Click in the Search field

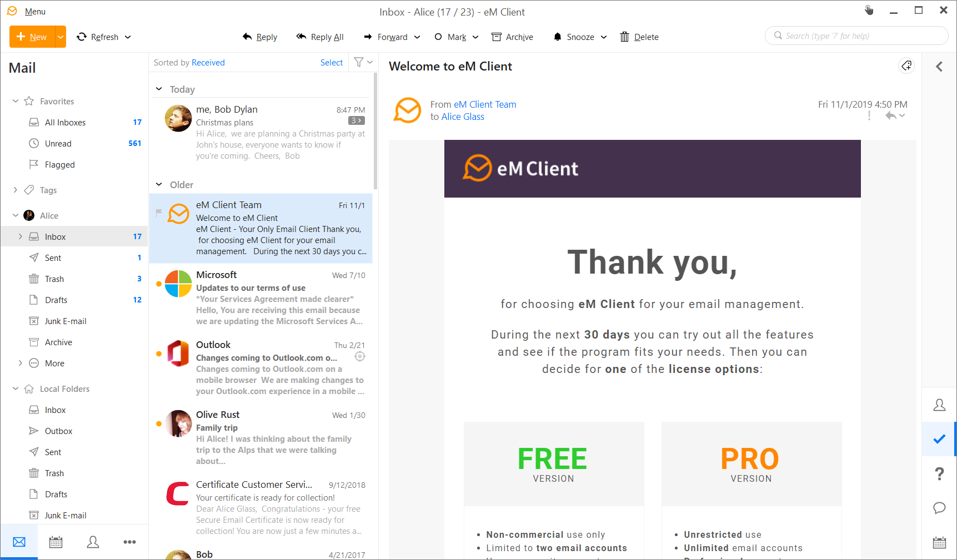856,36
